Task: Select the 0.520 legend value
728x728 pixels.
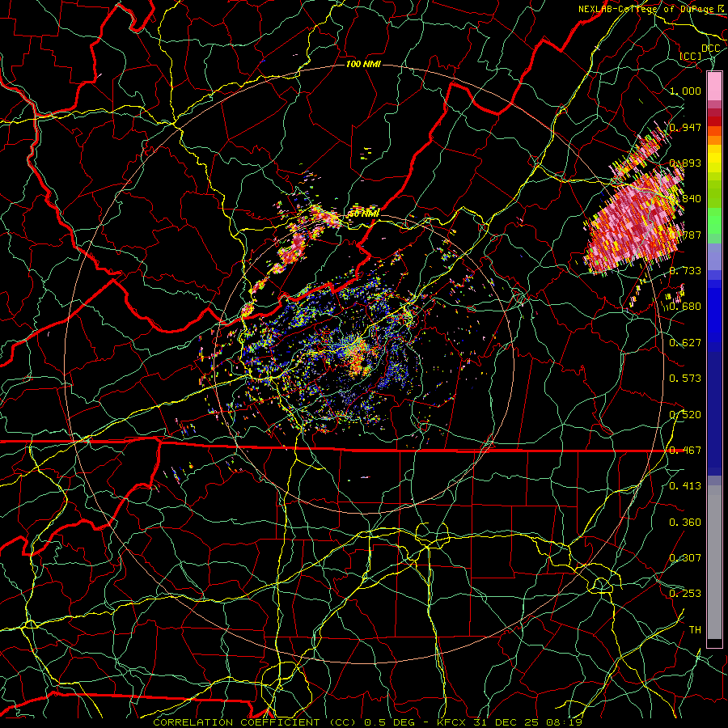Action: (685, 415)
